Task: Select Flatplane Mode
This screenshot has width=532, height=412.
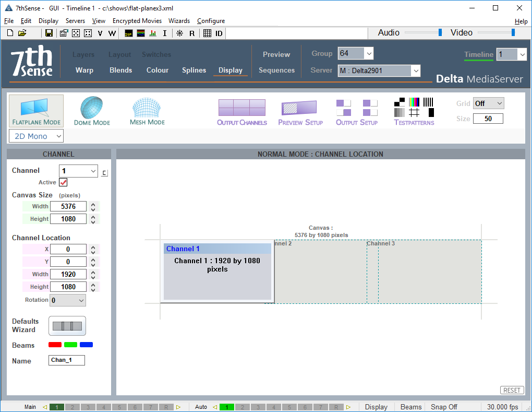Action: (37, 111)
